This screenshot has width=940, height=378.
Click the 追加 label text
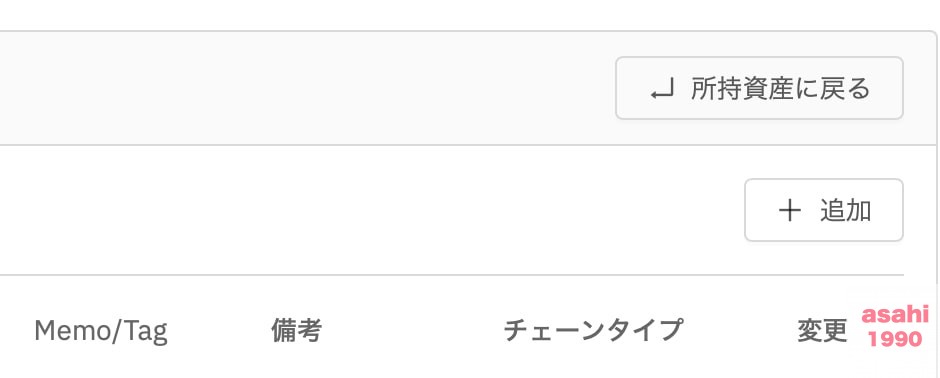845,210
